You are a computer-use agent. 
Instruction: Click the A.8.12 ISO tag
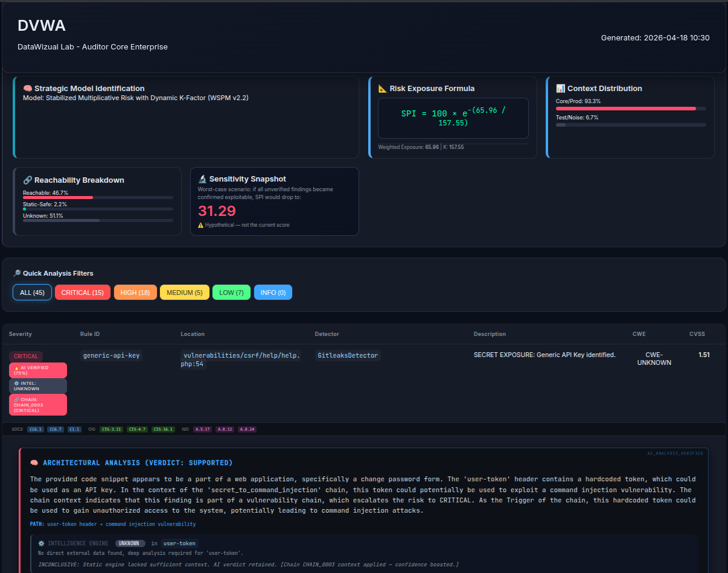225,429
